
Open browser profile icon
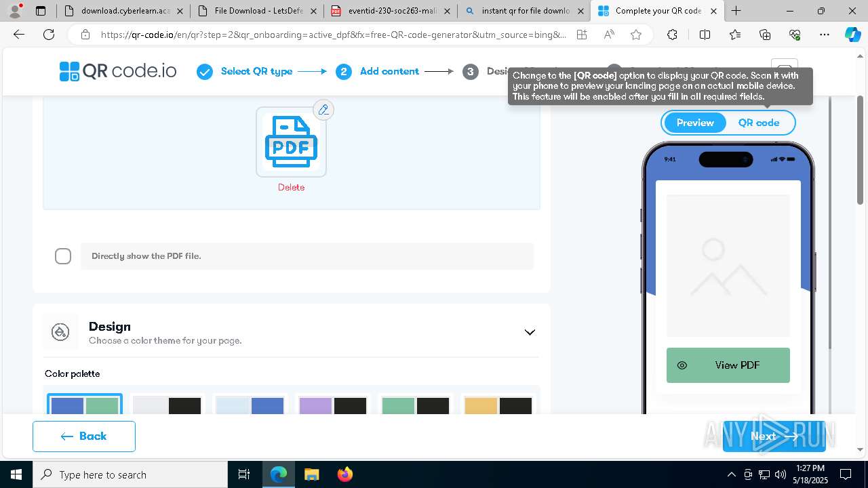pos(15,11)
